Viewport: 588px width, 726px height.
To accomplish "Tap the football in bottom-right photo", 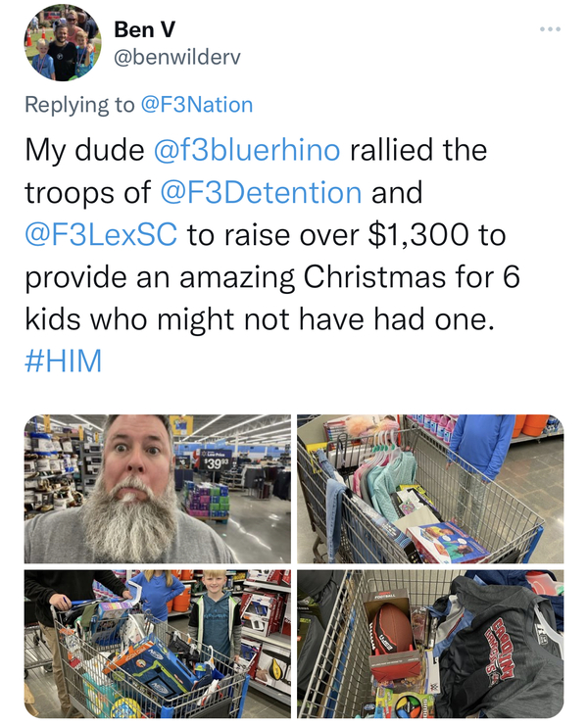I will pyautogui.click(x=392, y=628).
